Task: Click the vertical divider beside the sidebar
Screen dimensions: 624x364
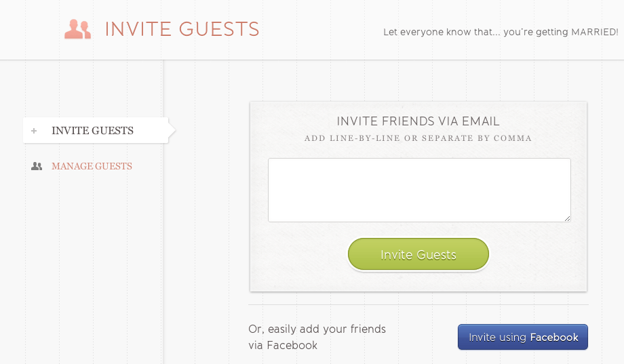Action: 163,239
